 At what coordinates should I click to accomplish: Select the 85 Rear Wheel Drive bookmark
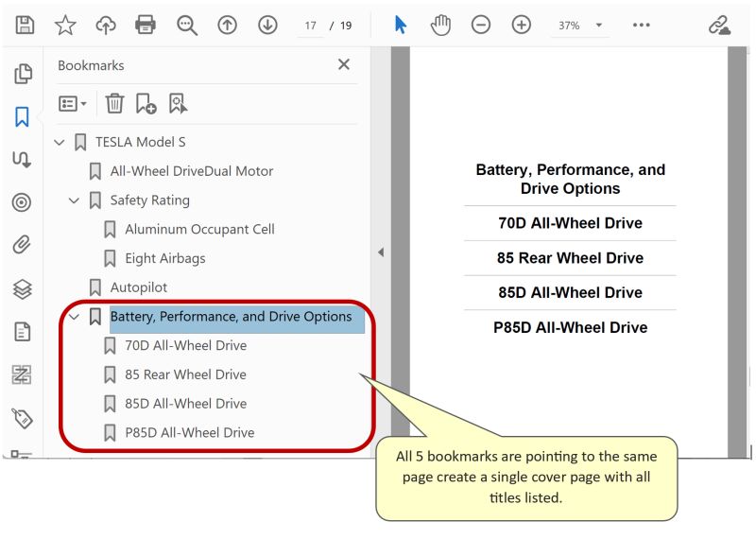pyautogui.click(x=185, y=374)
